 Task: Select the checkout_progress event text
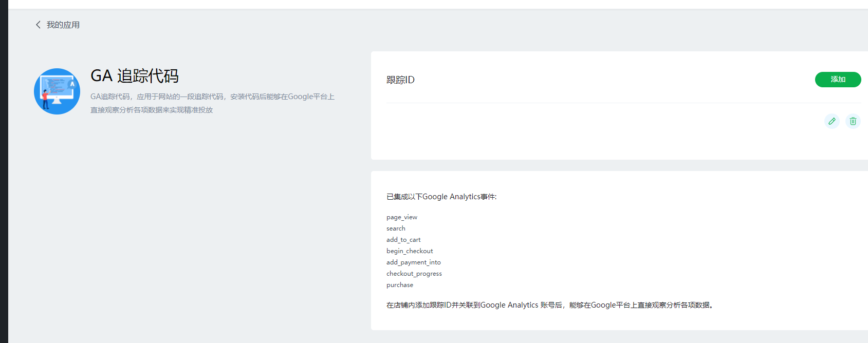414,274
